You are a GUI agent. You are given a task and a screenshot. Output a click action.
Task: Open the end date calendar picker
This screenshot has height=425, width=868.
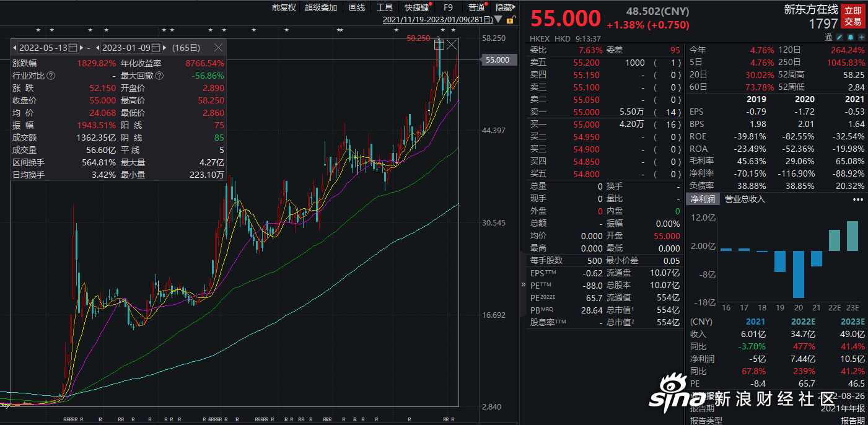pos(156,48)
